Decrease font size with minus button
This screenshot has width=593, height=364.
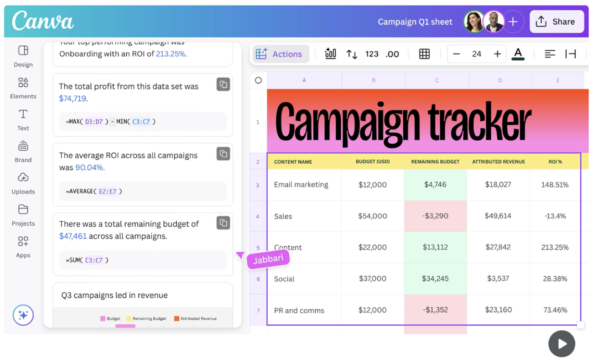coord(456,54)
